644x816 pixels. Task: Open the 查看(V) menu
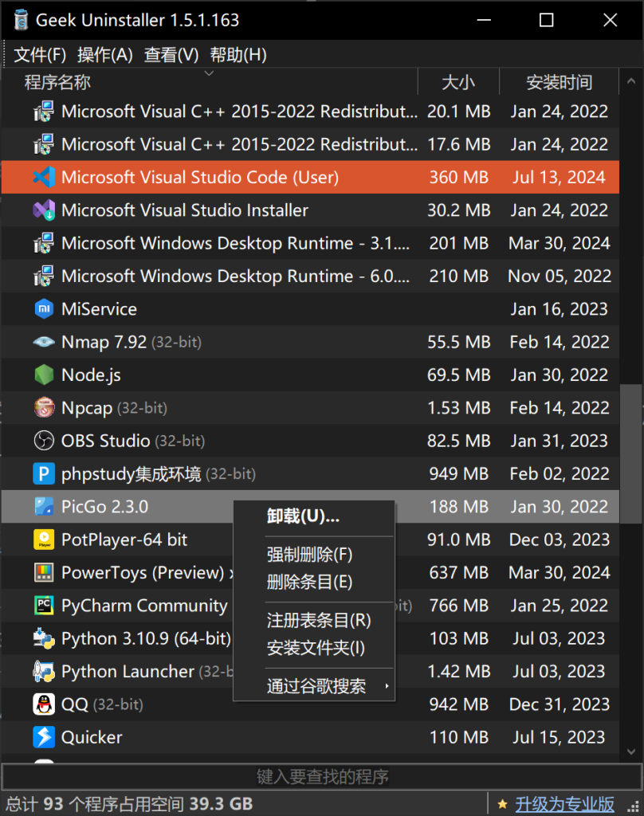click(171, 55)
